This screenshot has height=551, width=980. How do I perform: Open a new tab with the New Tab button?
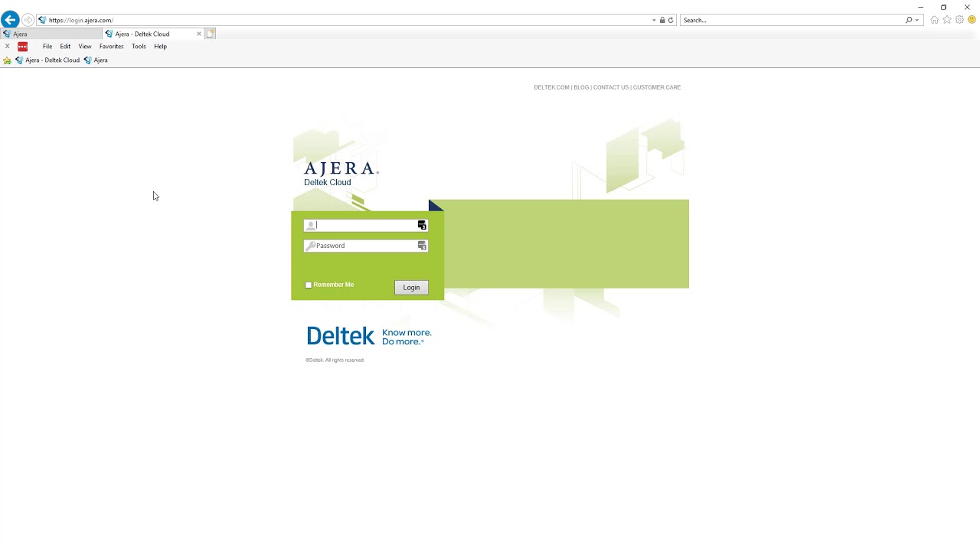pos(210,34)
